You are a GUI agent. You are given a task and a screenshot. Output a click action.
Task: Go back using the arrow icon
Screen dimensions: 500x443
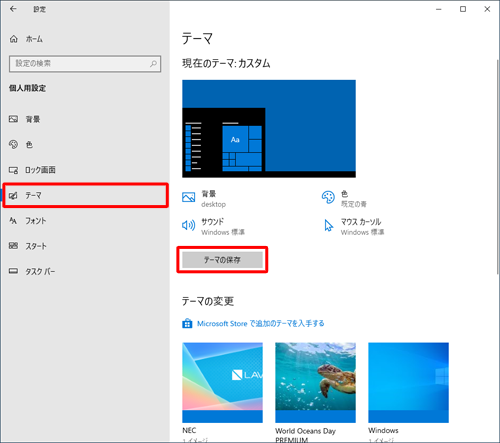tap(13, 9)
